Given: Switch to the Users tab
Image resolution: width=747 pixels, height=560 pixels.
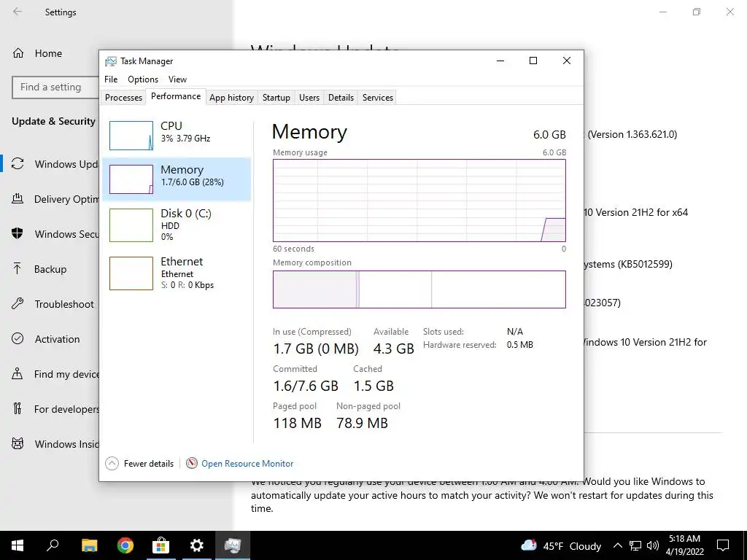Looking at the screenshot, I should [x=309, y=98].
